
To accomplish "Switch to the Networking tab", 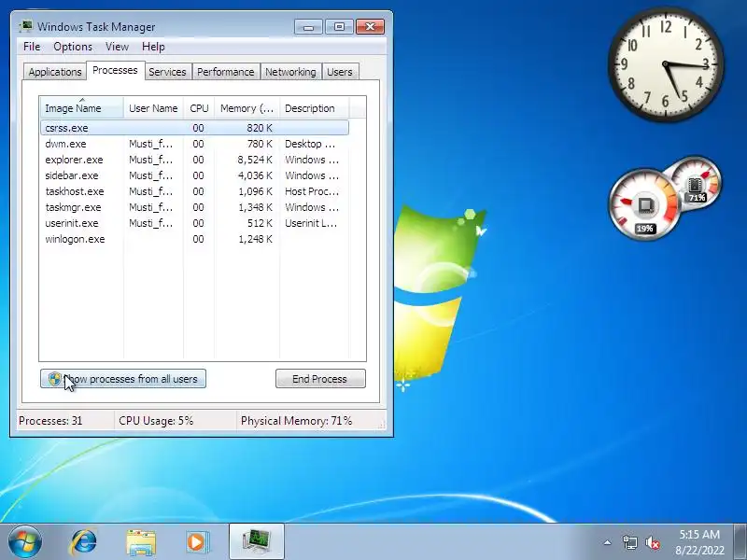I will 290,72.
